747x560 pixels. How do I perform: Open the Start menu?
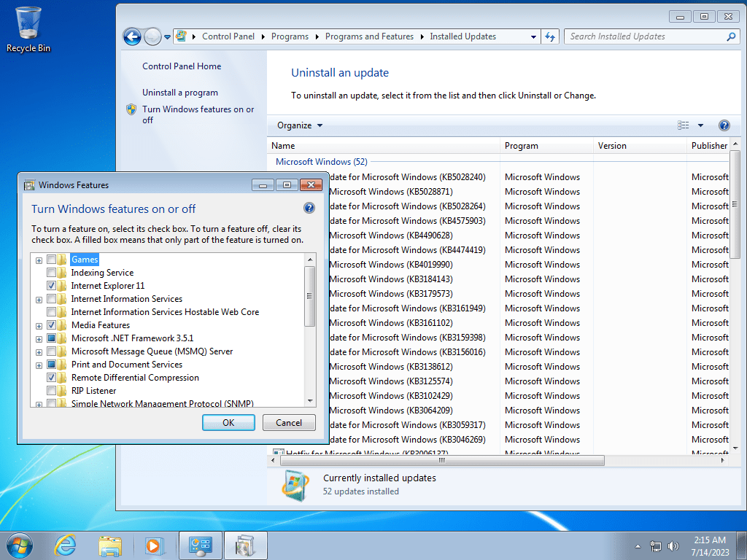point(20,545)
